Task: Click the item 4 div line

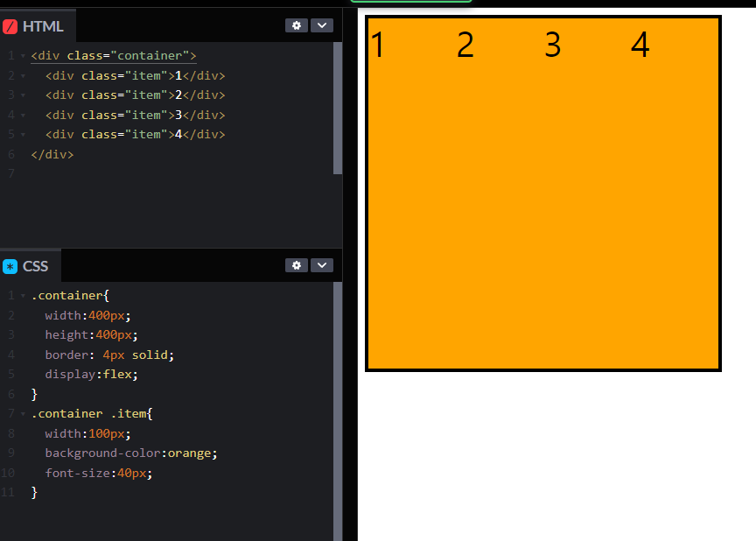Action: [x=135, y=135]
